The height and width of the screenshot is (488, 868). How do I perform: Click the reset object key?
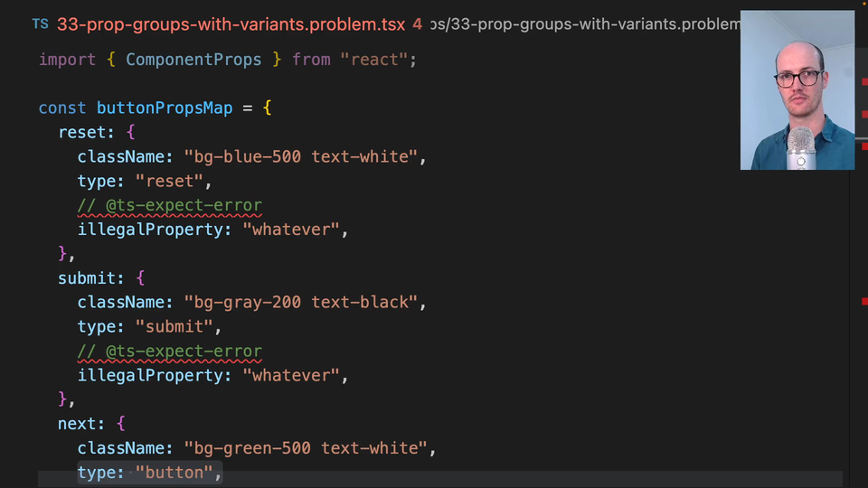82,132
